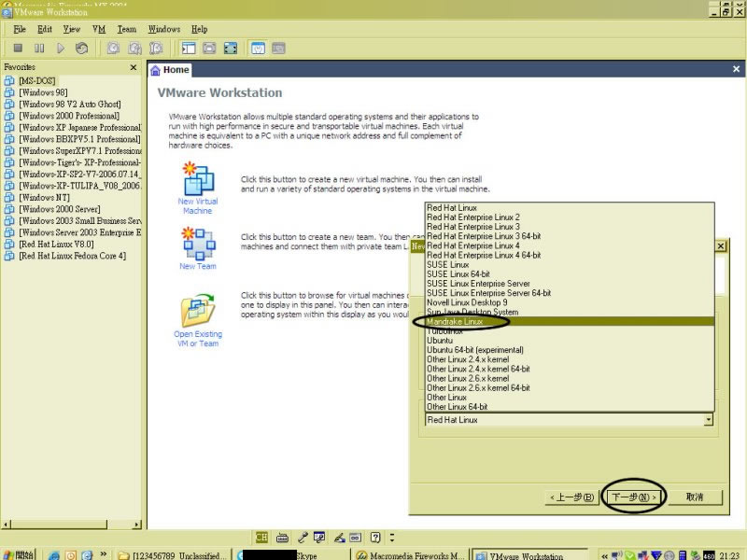Viewport: 747px width, 560px height.
Task: Click the Suspend pause toolbar icon
Action: 39,49
